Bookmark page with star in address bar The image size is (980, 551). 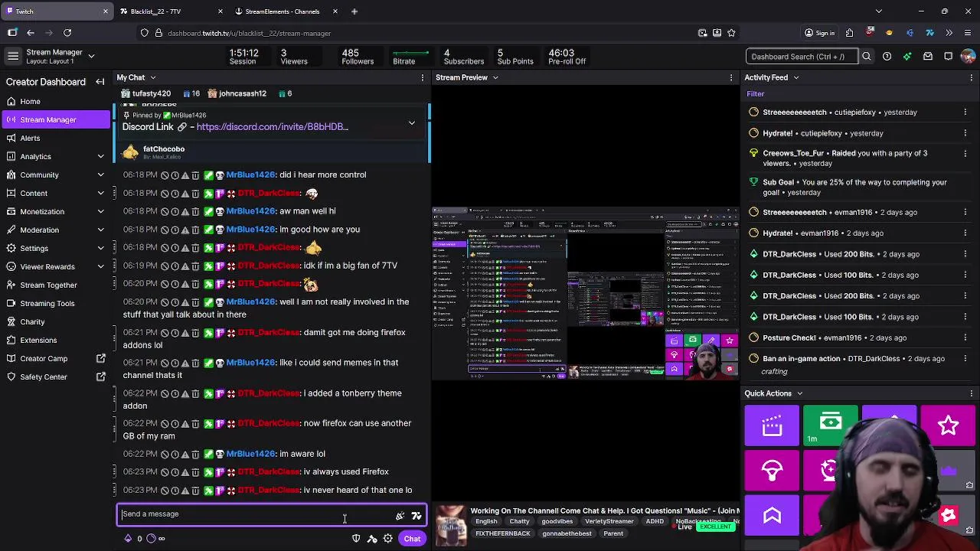731,33
